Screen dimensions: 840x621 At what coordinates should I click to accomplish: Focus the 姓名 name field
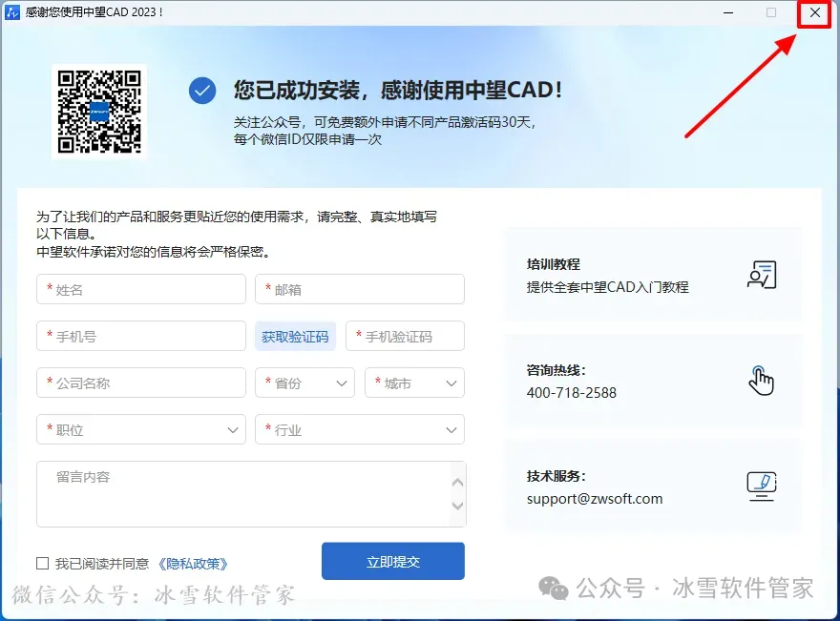(x=141, y=289)
